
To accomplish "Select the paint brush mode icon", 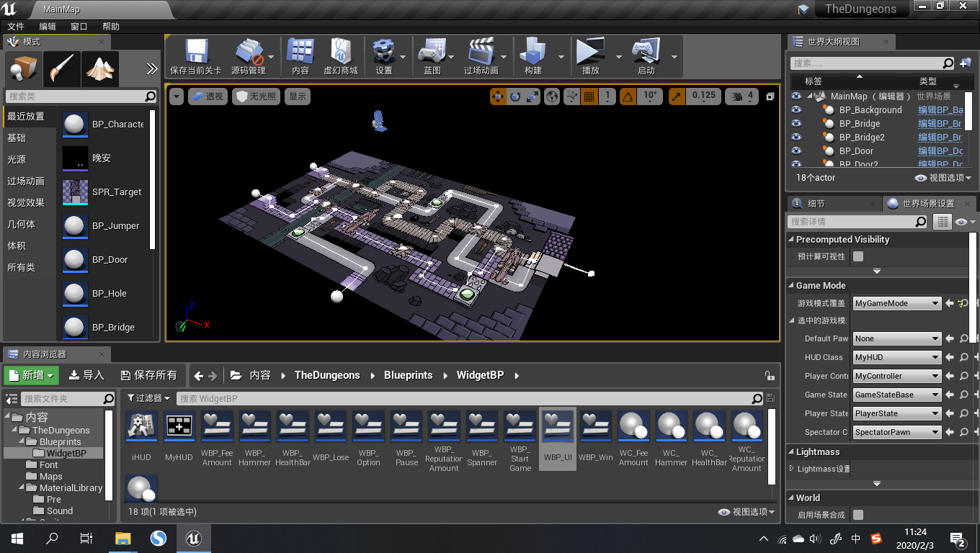I will point(61,69).
